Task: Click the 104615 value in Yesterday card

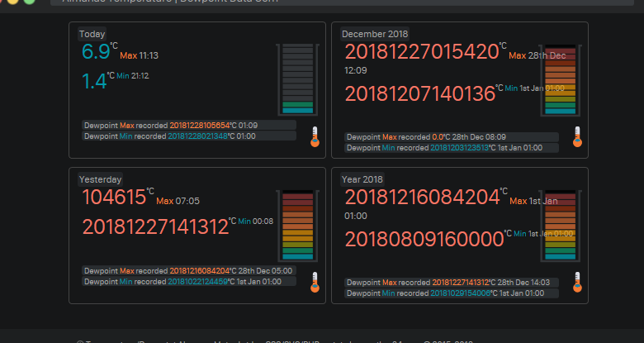Action: [x=114, y=198]
